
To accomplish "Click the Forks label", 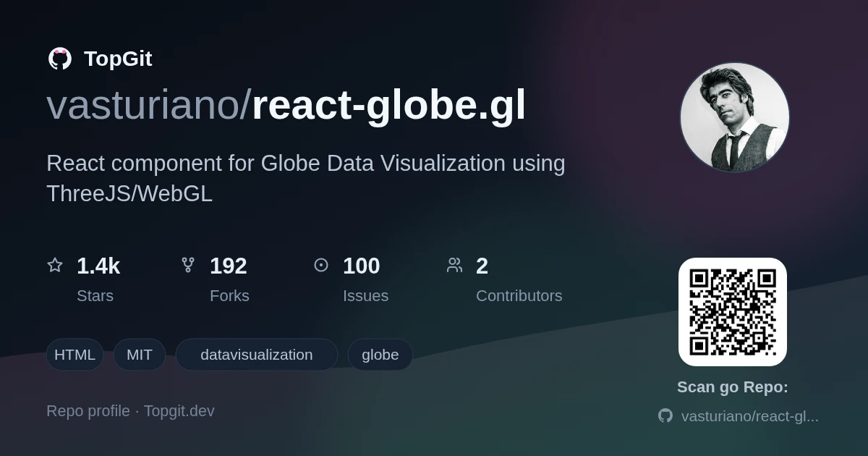I will (229, 296).
